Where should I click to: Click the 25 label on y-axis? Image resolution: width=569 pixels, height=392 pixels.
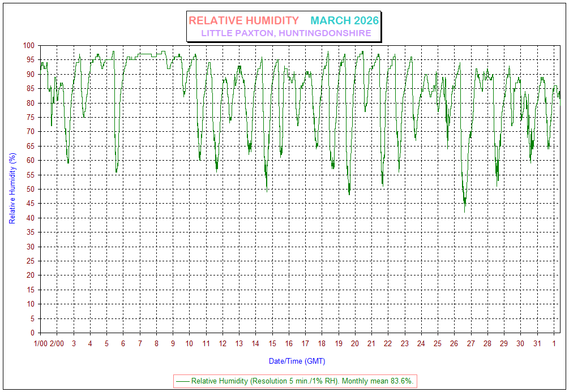coord(31,261)
